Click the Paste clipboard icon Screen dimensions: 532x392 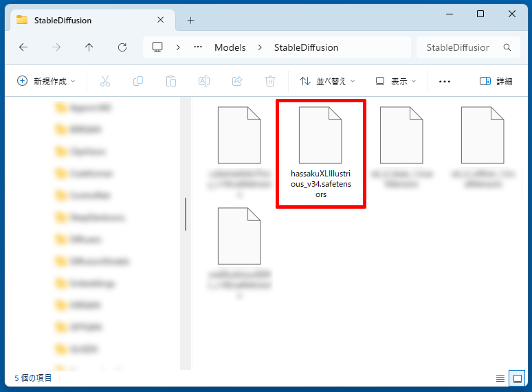point(171,81)
